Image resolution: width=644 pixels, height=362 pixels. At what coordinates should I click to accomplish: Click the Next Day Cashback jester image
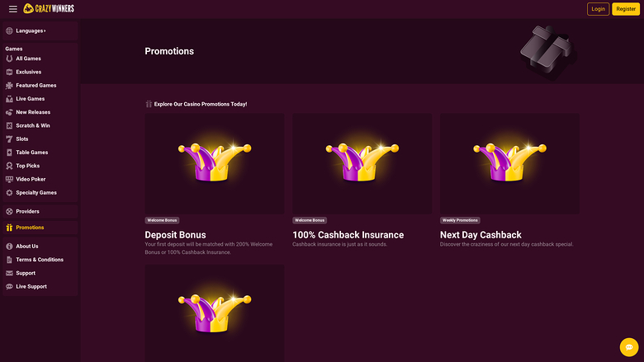coord(509,162)
